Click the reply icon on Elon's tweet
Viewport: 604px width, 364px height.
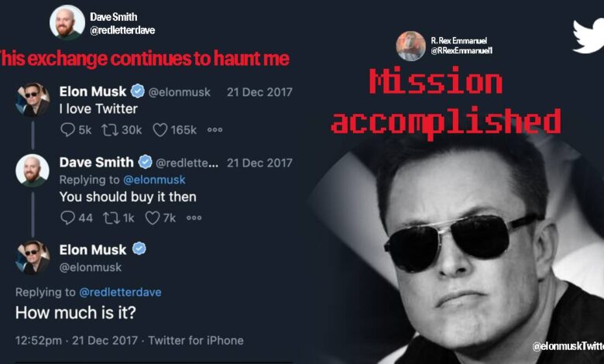pos(67,130)
